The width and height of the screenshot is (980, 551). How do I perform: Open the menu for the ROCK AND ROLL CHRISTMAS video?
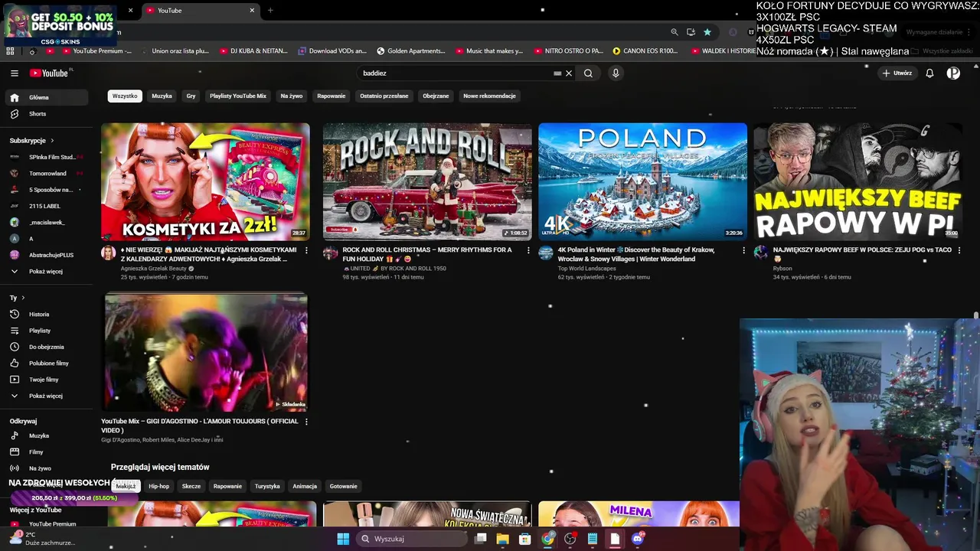(528, 250)
